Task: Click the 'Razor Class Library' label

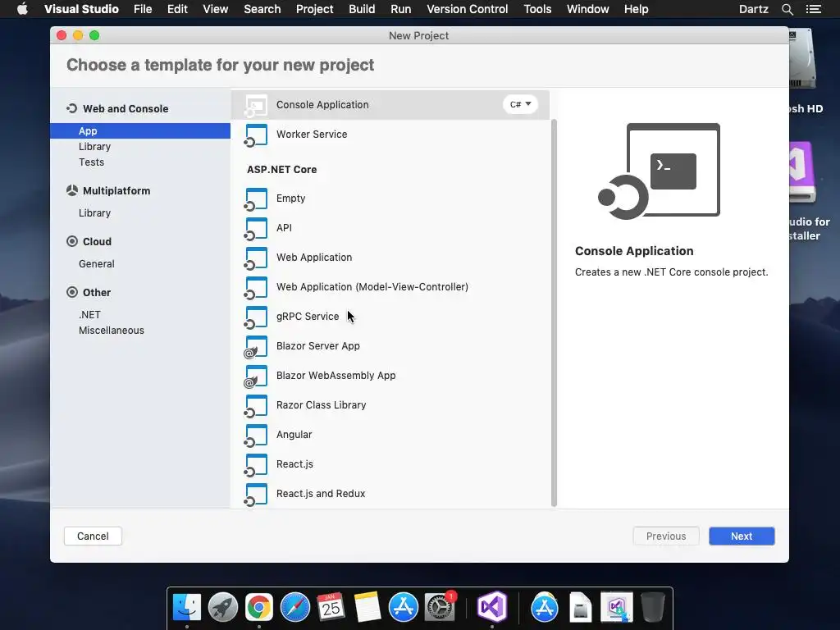Action: pos(321,405)
